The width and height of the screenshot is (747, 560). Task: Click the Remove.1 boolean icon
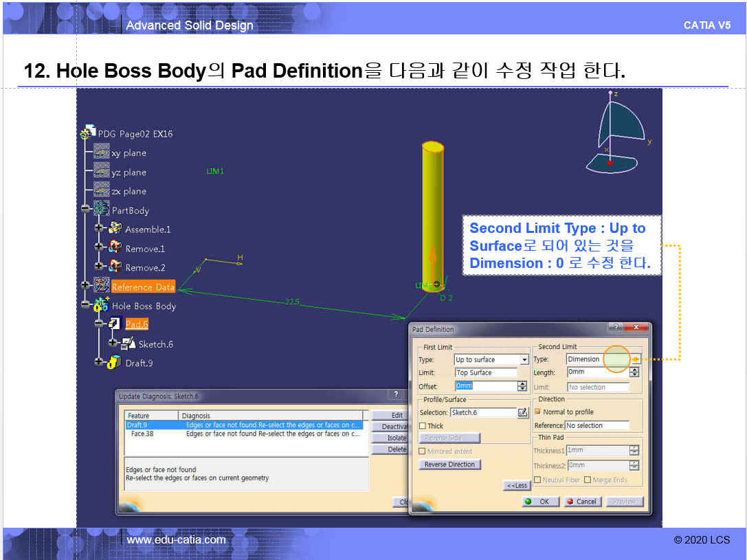coord(115,248)
